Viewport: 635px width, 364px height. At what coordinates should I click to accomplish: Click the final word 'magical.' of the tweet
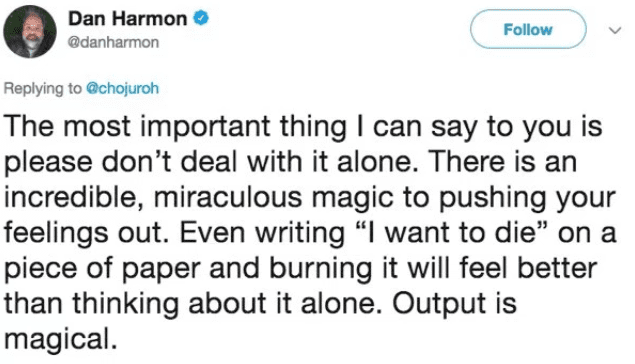(61, 339)
